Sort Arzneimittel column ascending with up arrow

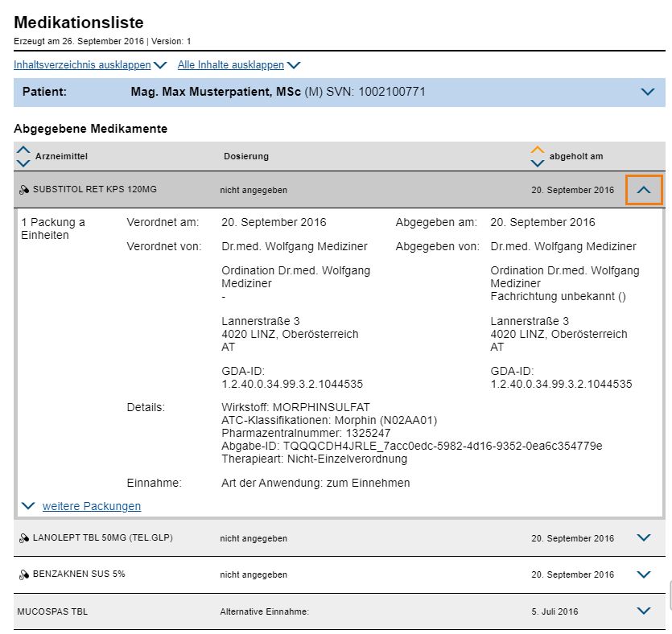click(x=23, y=150)
